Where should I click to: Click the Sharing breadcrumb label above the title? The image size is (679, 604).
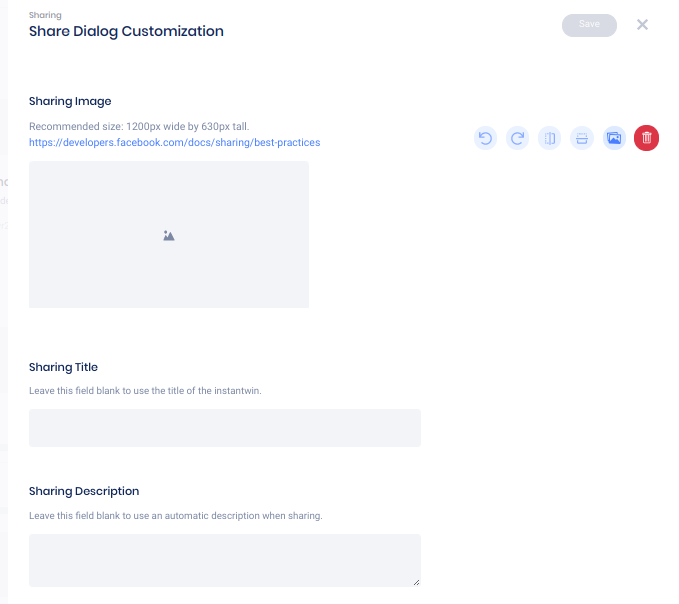pos(45,15)
